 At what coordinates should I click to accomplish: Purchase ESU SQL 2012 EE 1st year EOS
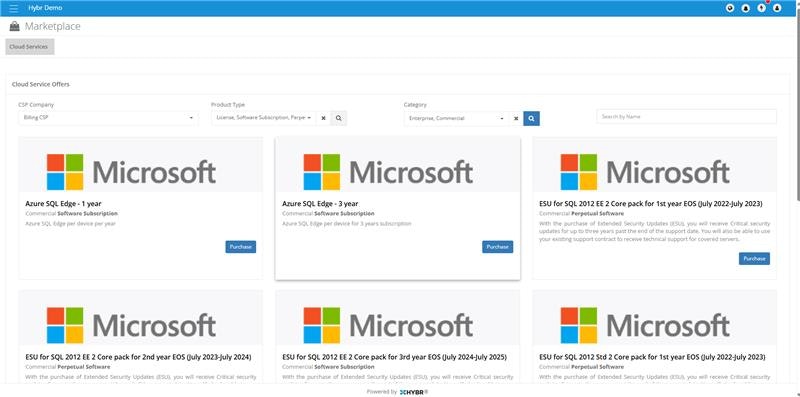(x=754, y=259)
